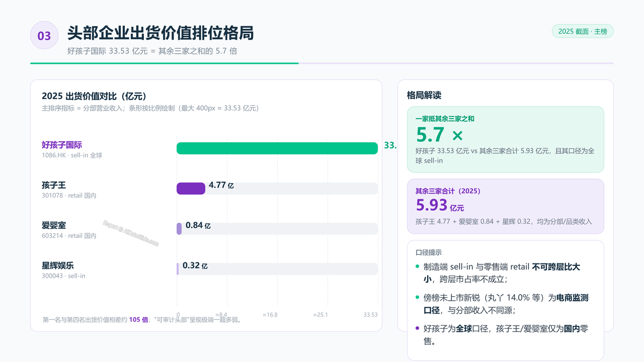Viewport: 644px width, 362px height.
Task: Click the description 好孩子 33.53 亿元 vs 其余三家合计
Action: (x=505, y=155)
